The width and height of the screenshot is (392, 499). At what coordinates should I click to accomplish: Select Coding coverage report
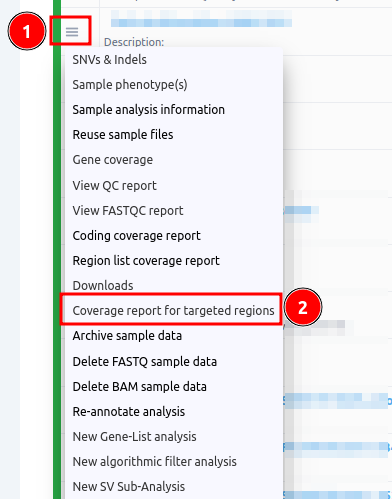coord(136,236)
